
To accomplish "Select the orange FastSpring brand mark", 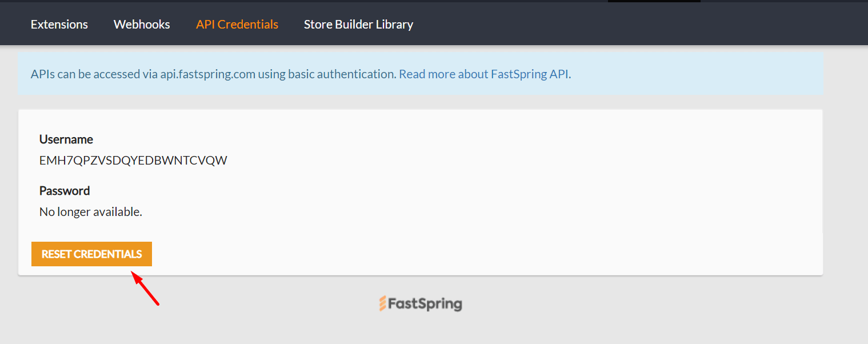I will point(384,303).
